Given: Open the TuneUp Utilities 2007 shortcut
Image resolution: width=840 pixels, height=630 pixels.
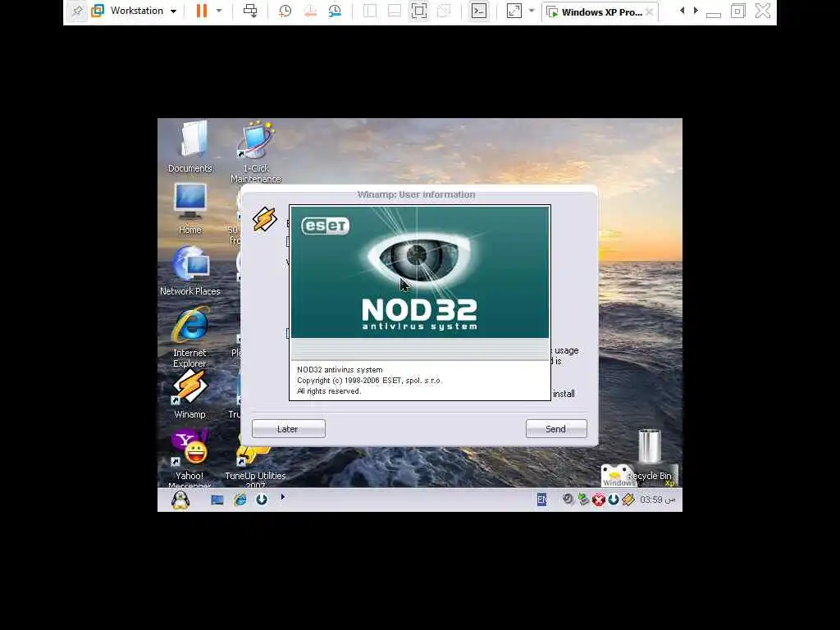Looking at the screenshot, I should pyautogui.click(x=255, y=463).
